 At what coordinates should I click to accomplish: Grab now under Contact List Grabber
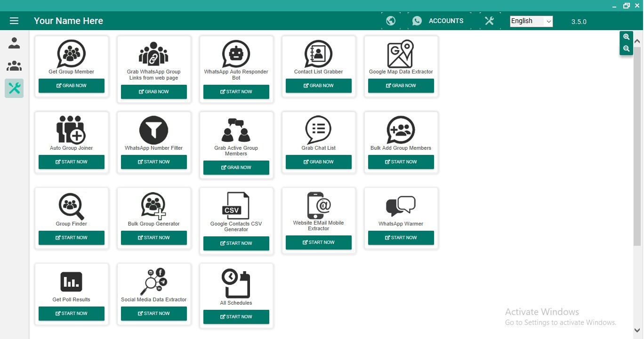coord(319,86)
